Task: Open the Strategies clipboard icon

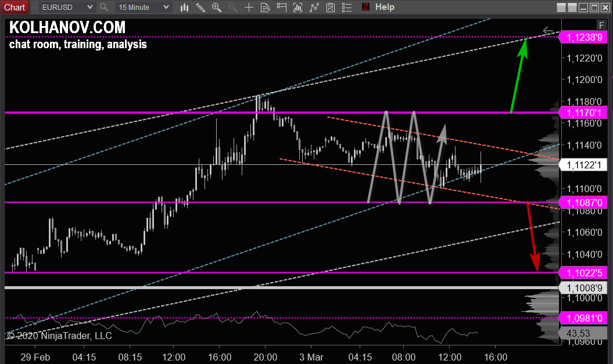Action: (331, 7)
